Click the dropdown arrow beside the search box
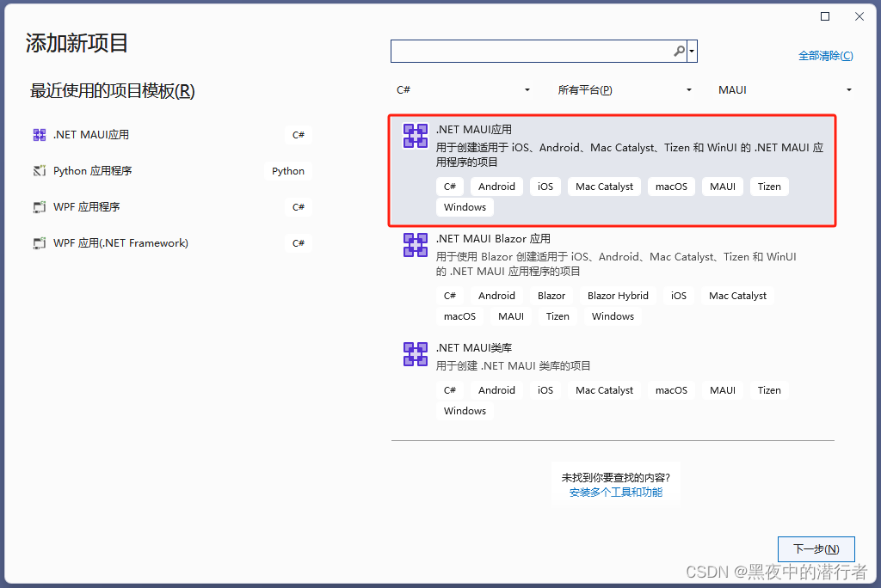This screenshot has width=881, height=588. [692, 51]
